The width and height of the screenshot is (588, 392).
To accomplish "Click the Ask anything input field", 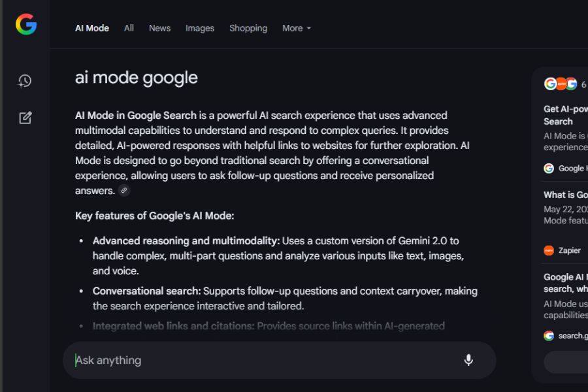I will coord(261,360).
